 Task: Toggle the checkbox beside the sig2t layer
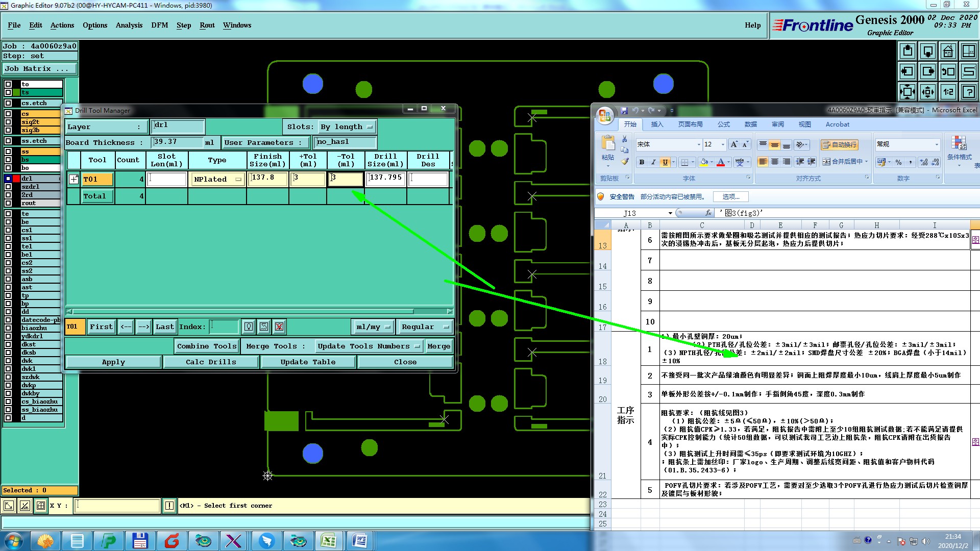(x=8, y=122)
